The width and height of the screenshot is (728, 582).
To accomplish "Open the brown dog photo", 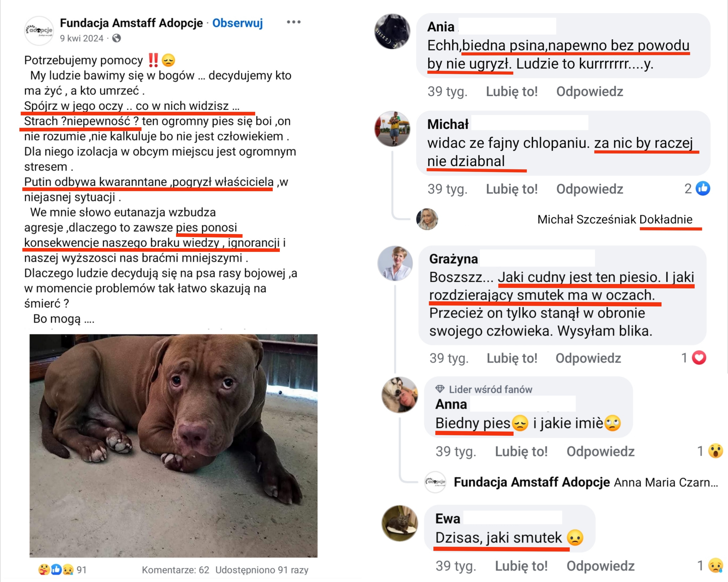I will tap(174, 446).
